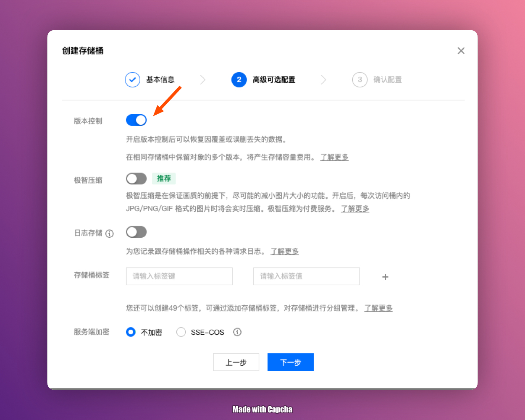Click 下一步 to continue
This screenshot has width=525, height=420.
pos(290,362)
